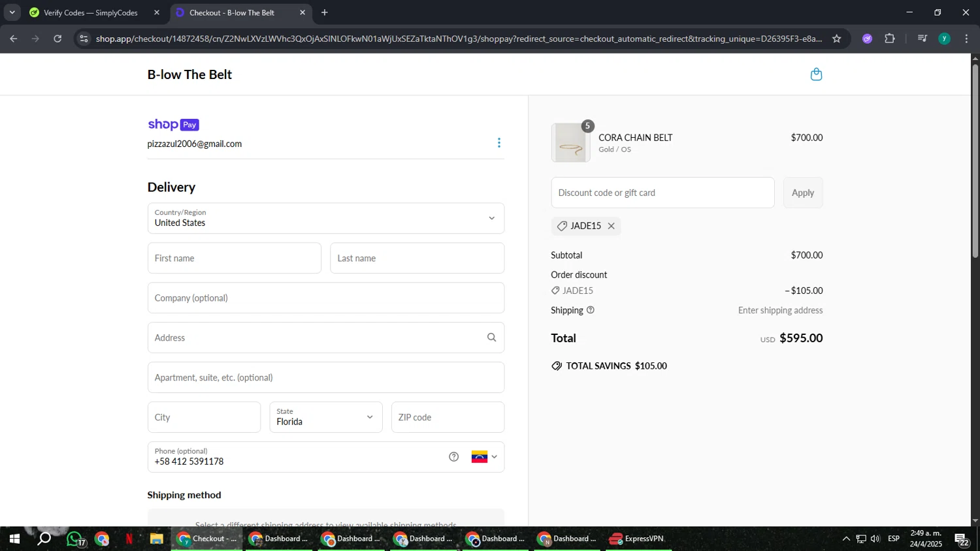Screen dimensions: 980x551
Task: Click the purple extension icon in toolbar
Action: (867, 39)
